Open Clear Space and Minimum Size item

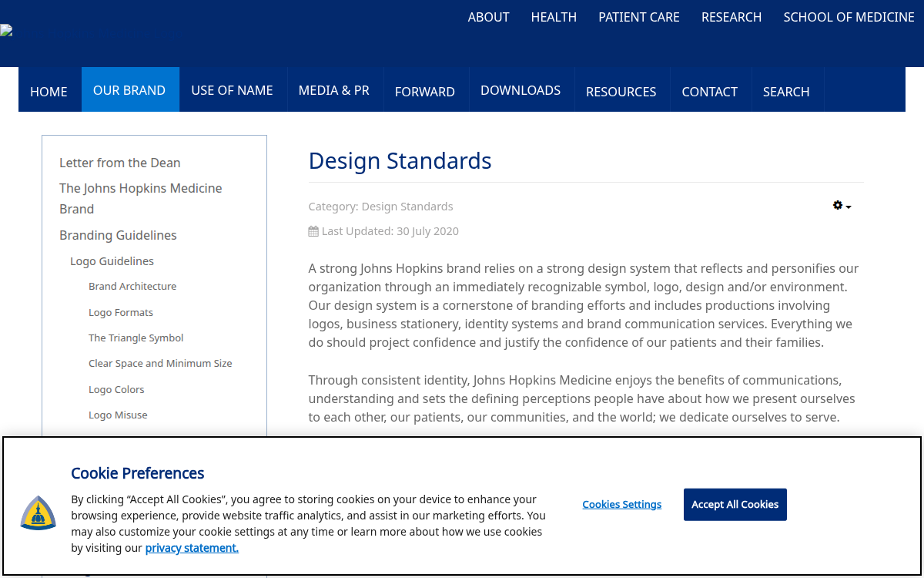pyautogui.click(x=160, y=363)
